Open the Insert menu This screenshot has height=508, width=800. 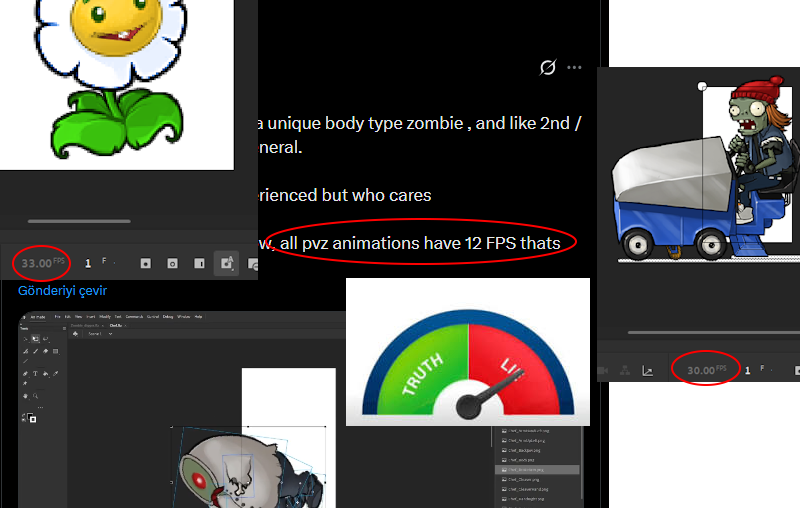91,317
